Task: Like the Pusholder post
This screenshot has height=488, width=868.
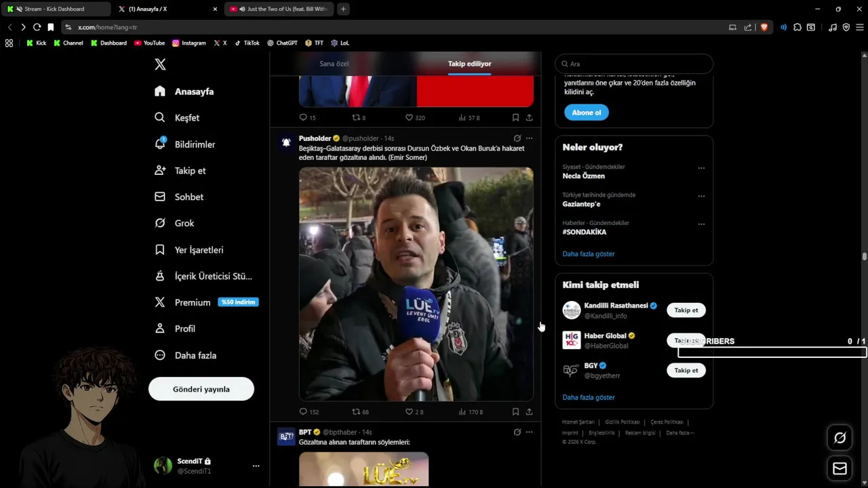Action: pyautogui.click(x=414, y=411)
